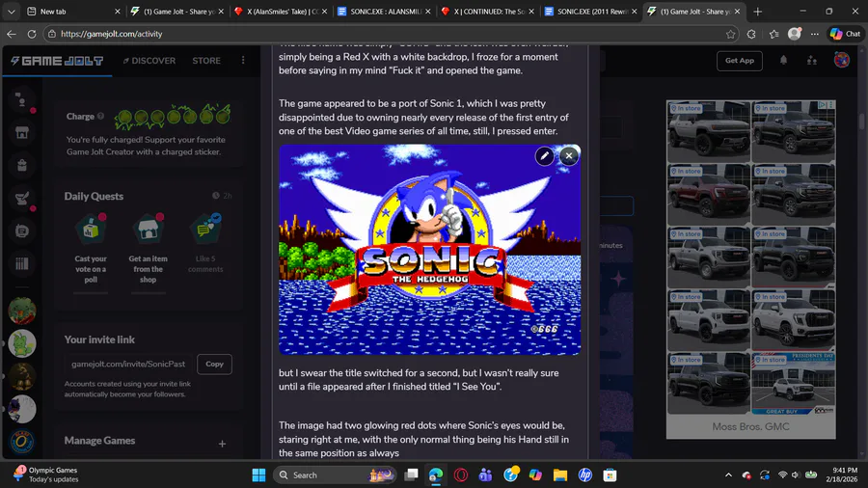Open the quests sidebar icon with red dot
868x488 pixels.
click(x=22, y=199)
